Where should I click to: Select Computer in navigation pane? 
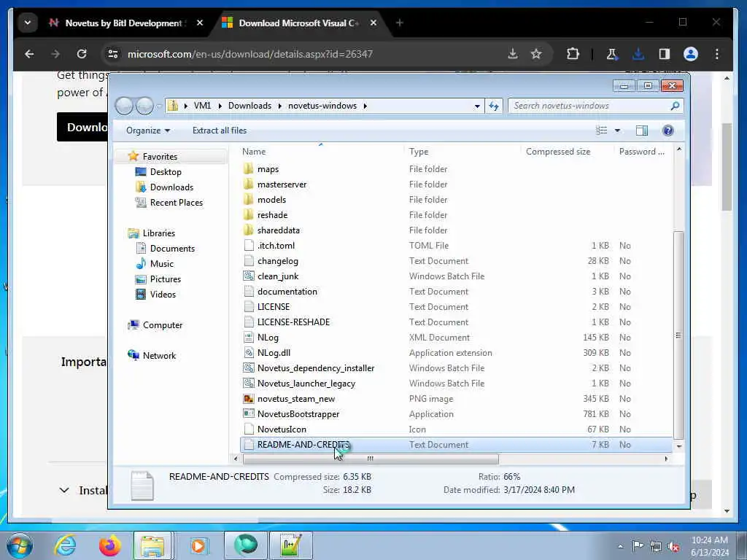[x=163, y=325]
